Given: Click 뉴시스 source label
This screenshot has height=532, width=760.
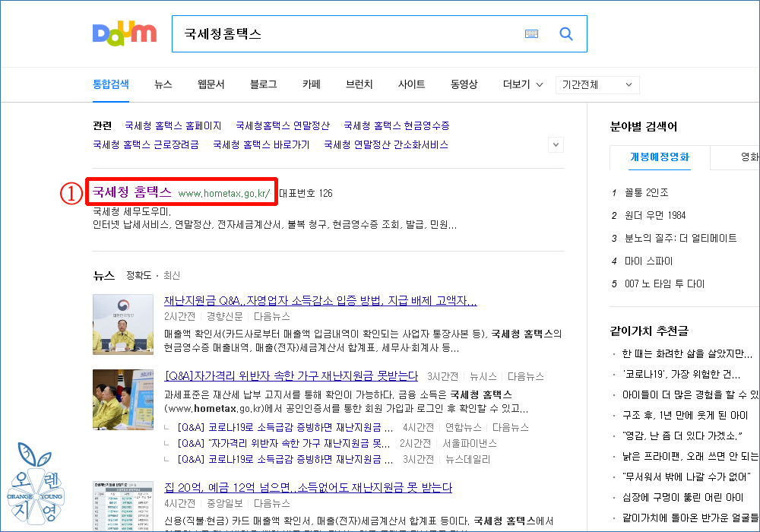Looking at the screenshot, I should 483,376.
